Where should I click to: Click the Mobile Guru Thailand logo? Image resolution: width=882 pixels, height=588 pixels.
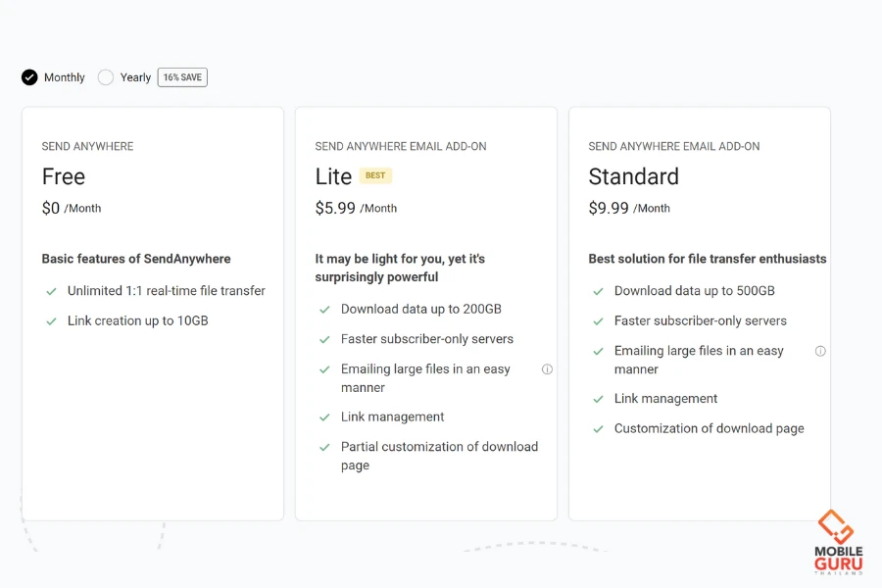pos(838,542)
